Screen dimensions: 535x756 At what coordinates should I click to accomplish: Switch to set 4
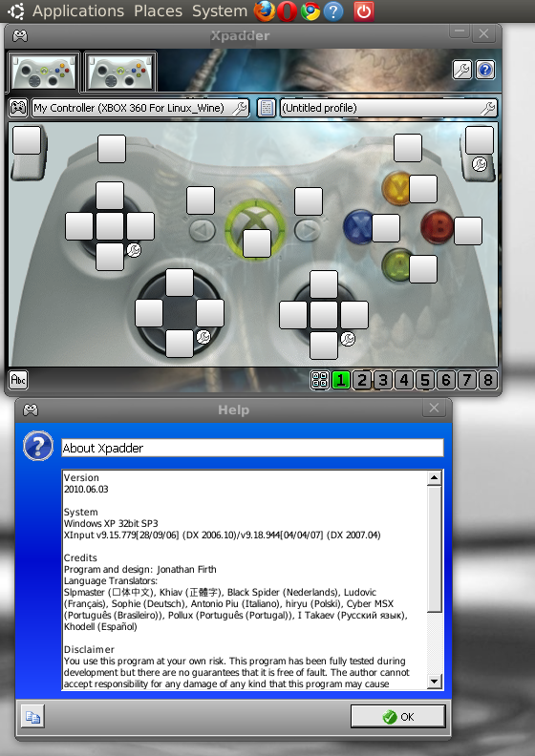click(x=404, y=380)
